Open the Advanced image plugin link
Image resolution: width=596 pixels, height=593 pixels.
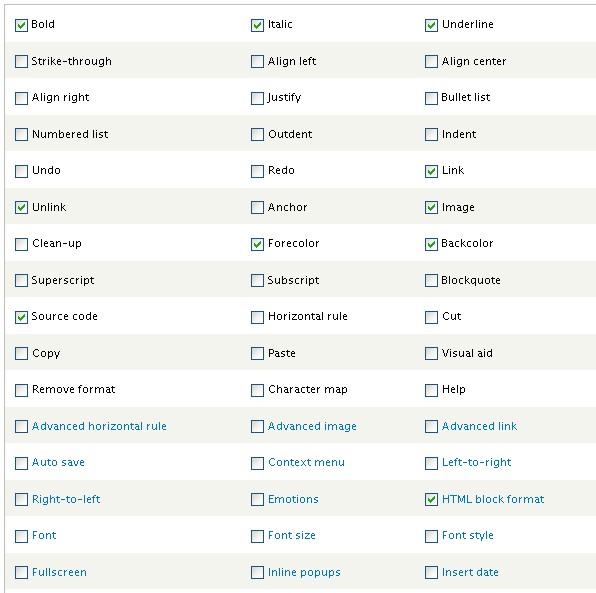(312, 426)
